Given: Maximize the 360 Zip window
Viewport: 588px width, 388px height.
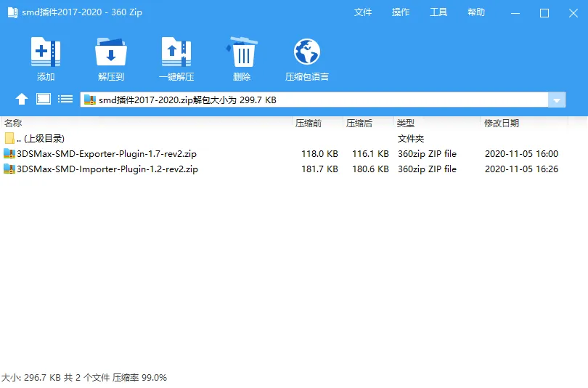Looking at the screenshot, I should (544, 13).
